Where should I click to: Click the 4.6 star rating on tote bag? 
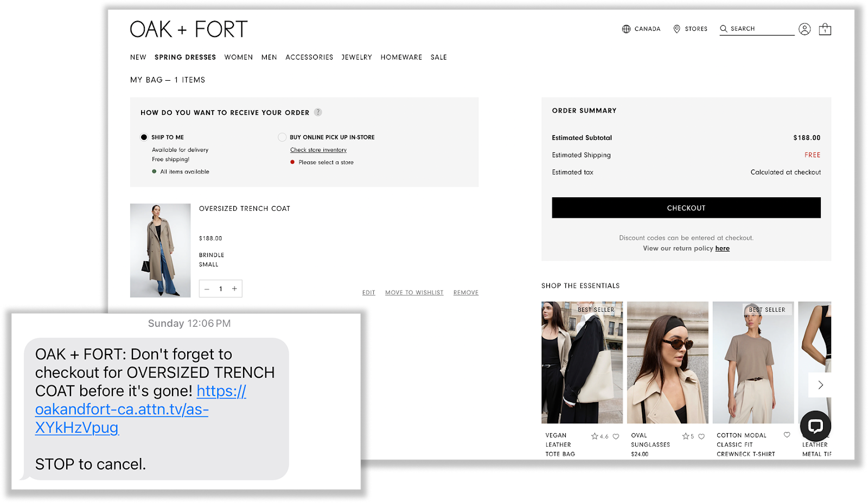click(x=599, y=436)
